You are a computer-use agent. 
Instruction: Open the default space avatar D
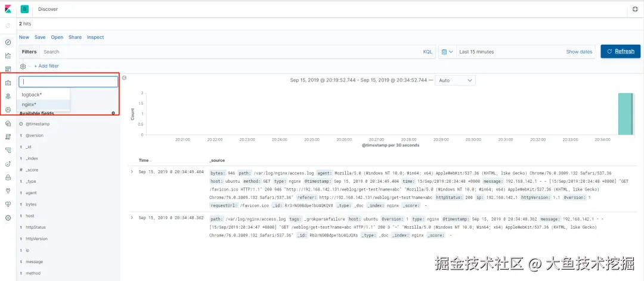[24, 8]
